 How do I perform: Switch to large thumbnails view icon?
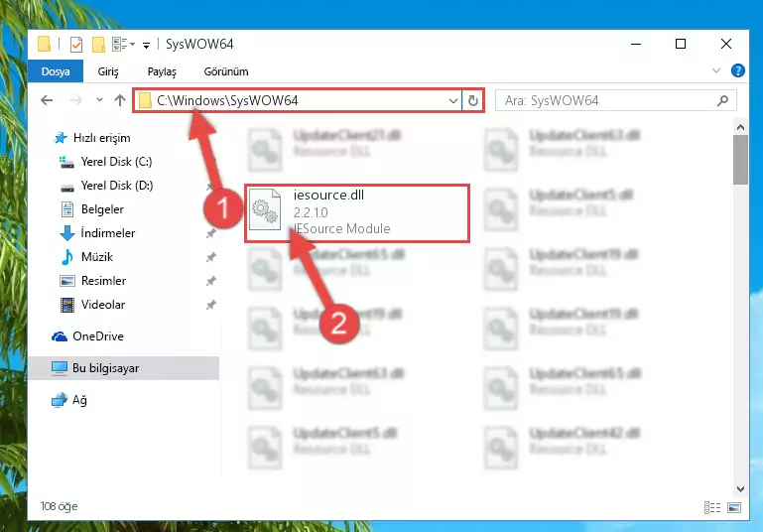(734, 507)
